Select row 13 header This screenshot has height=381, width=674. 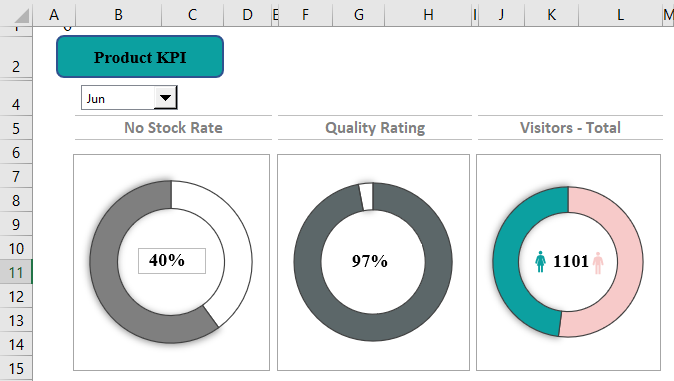[16, 320]
